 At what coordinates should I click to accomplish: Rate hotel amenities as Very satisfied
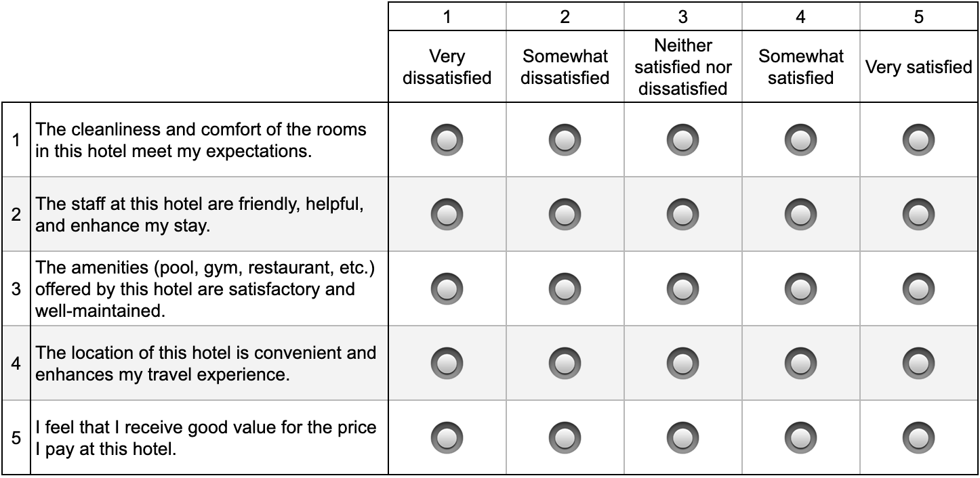(x=918, y=289)
